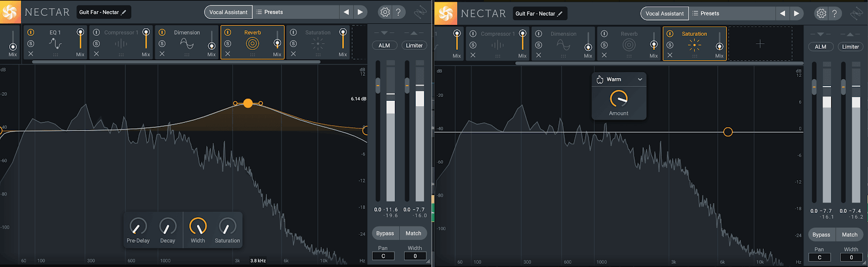Select the Reverb module icon in right window

pos(629,45)
